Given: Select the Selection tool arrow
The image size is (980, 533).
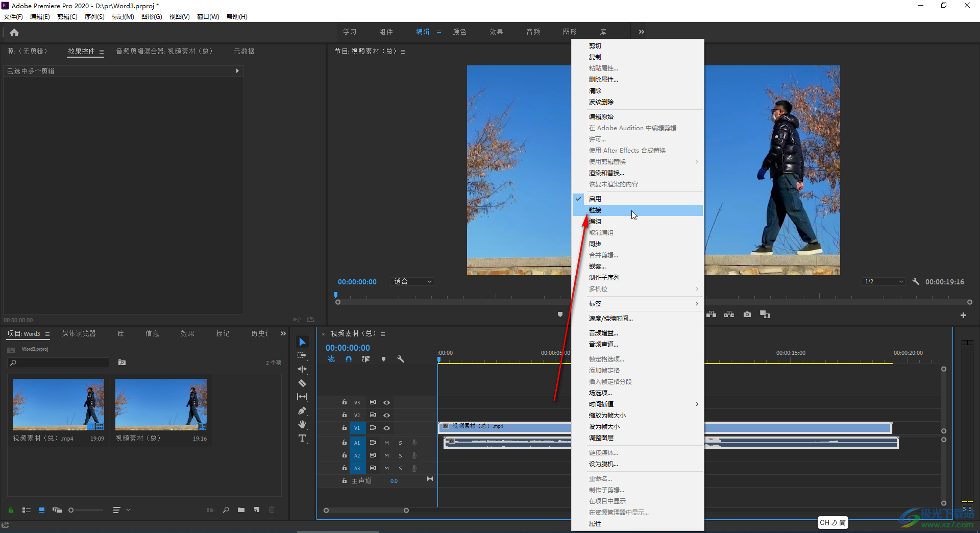Looking at the screenshot, I should point(302,342).
